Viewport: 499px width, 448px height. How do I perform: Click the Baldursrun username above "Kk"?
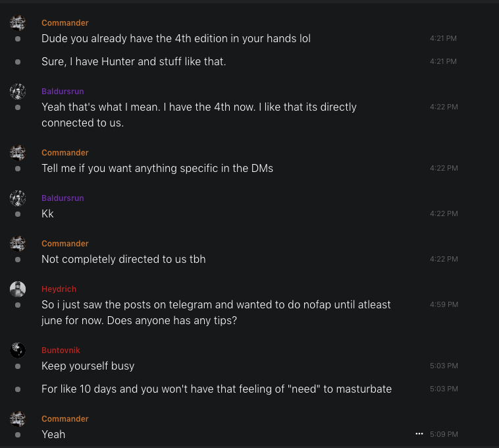pyautogui.click(x=63, y=198)
